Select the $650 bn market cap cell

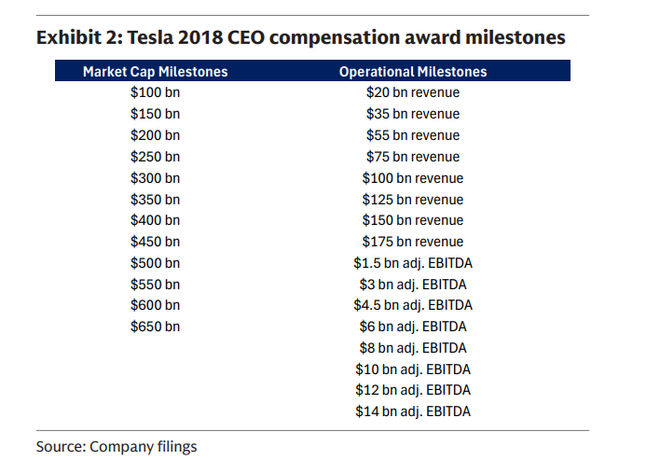155,326
